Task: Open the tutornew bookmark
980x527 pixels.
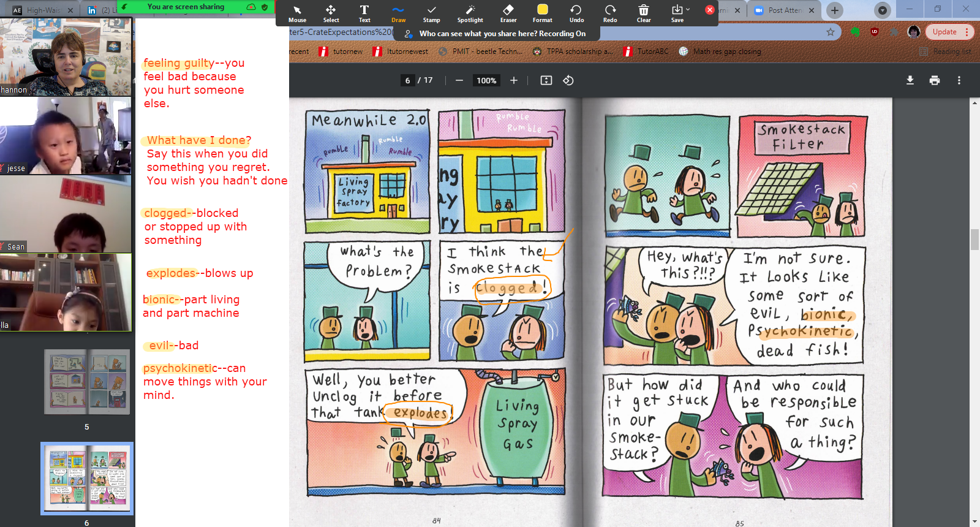Action: click(x=341, y=51)
